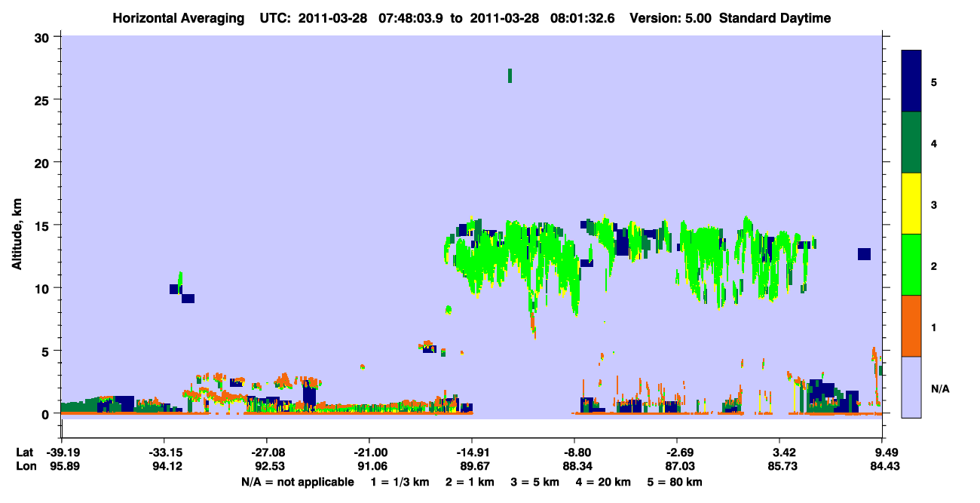Click 'Standard Daytime' in the title

[x=775, y=18]
